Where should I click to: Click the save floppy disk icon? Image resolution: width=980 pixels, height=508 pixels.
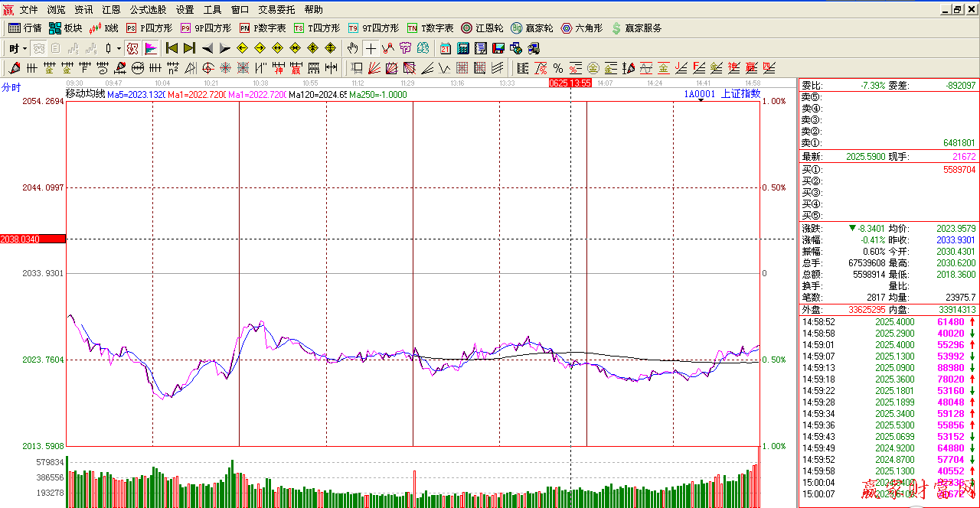pyautogui.click(x=498, y=48)
